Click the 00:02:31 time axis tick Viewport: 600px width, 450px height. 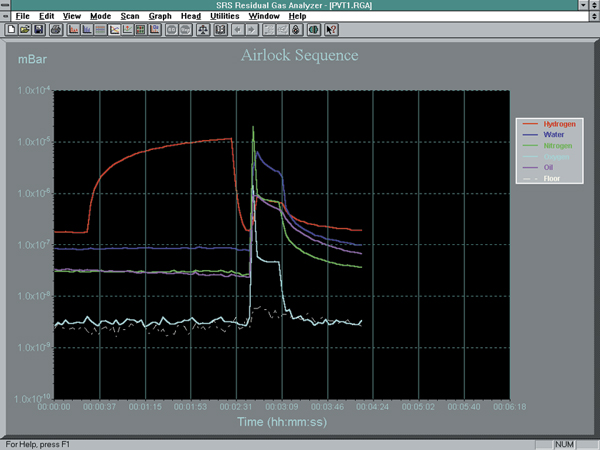coord(236,406)
